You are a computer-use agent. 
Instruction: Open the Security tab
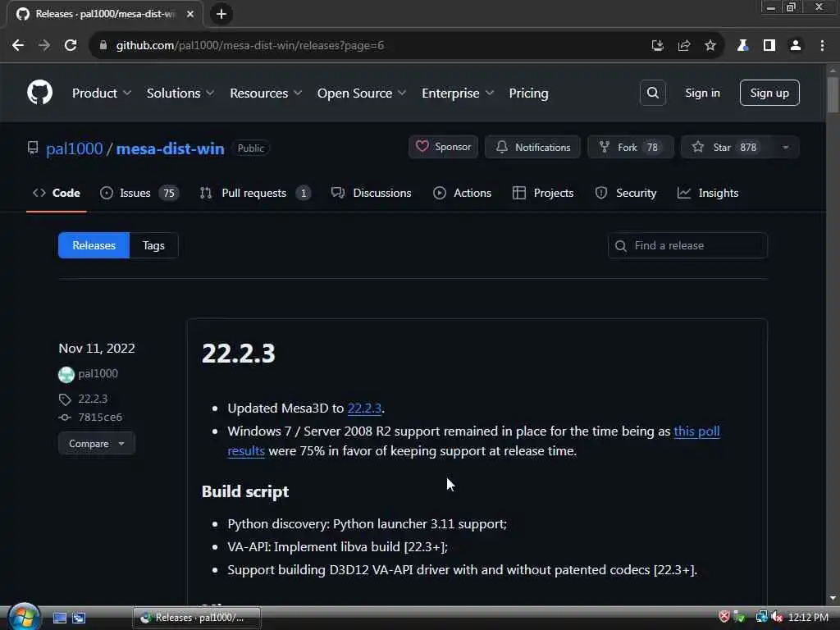(x=625, y=193)
